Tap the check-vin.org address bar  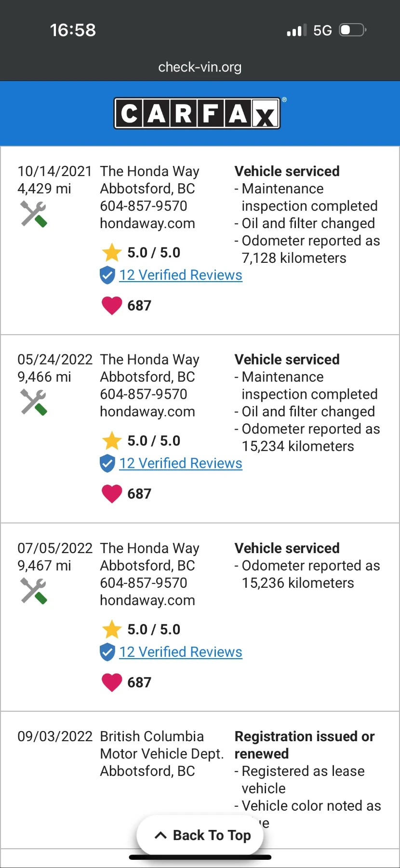pos(200,67)
